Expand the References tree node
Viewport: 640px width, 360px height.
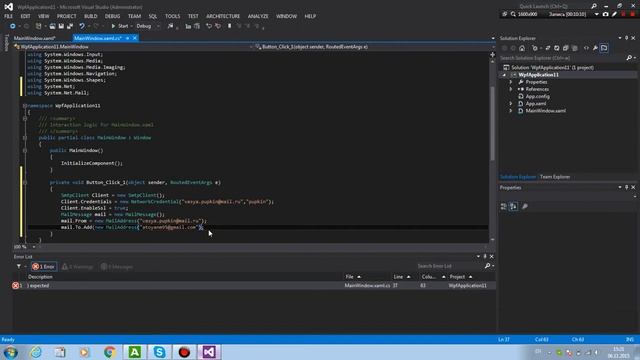coord(511,89)
